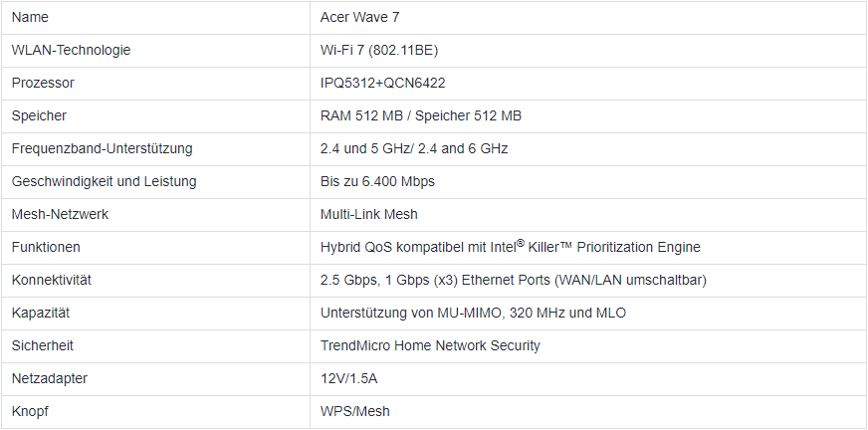Click the 'Speicher' row label

[39, 115]
